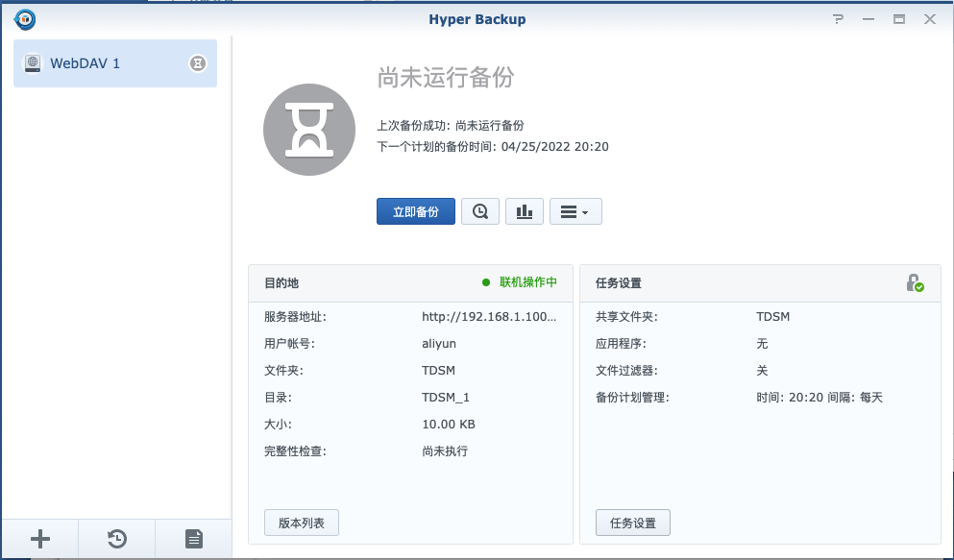Open help with the question mark icon
This screenshot has width=954, height=560.
click(x=839, y=19)
